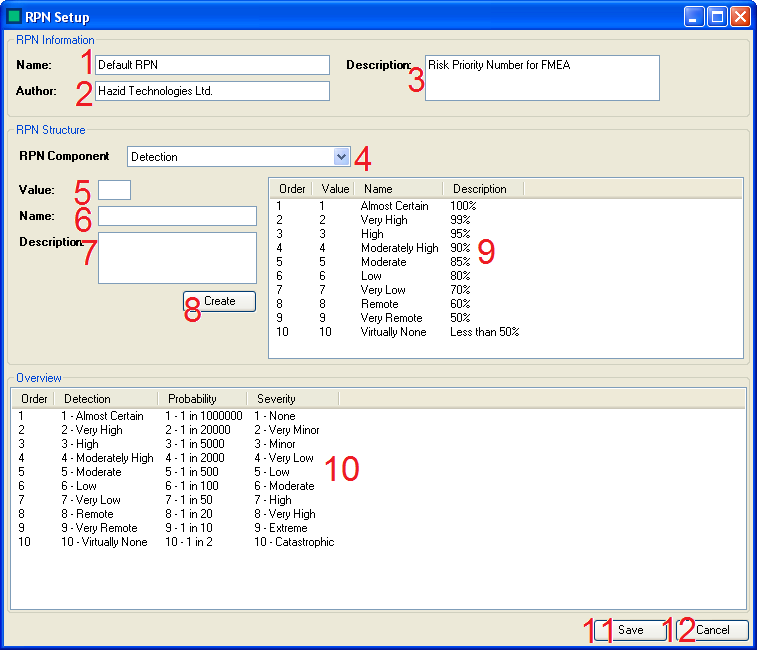
Task: Maximize the RPN Setup window
Action: pos(717,16)
